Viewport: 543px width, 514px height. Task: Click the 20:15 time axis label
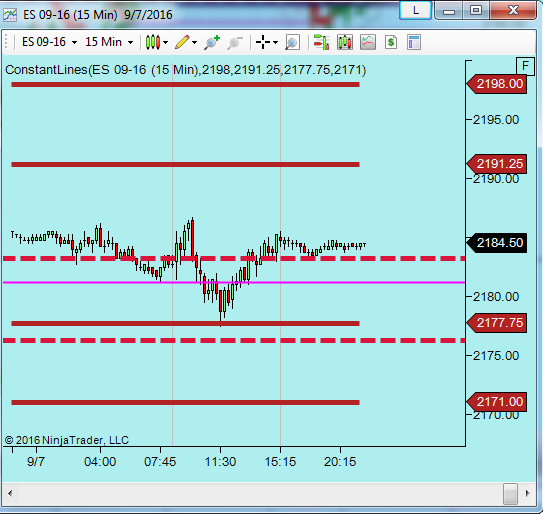point(340,462)
